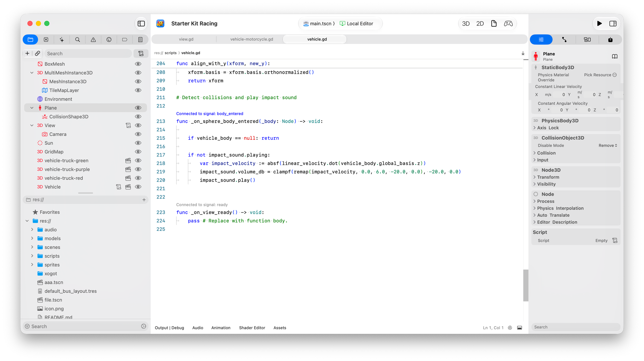Hide the Plane node
Screen dimensions: 644x361
click(x=138, y=108)
